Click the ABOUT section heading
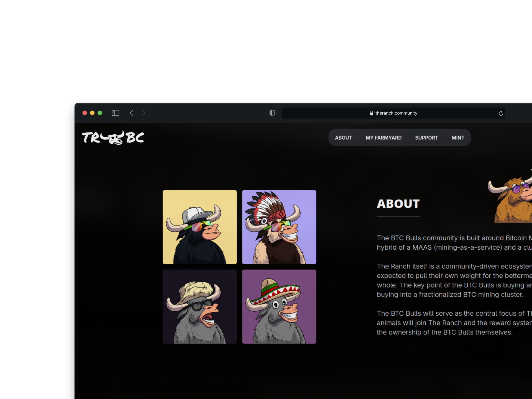The image size is (532, 399). [x=398, y=204]
